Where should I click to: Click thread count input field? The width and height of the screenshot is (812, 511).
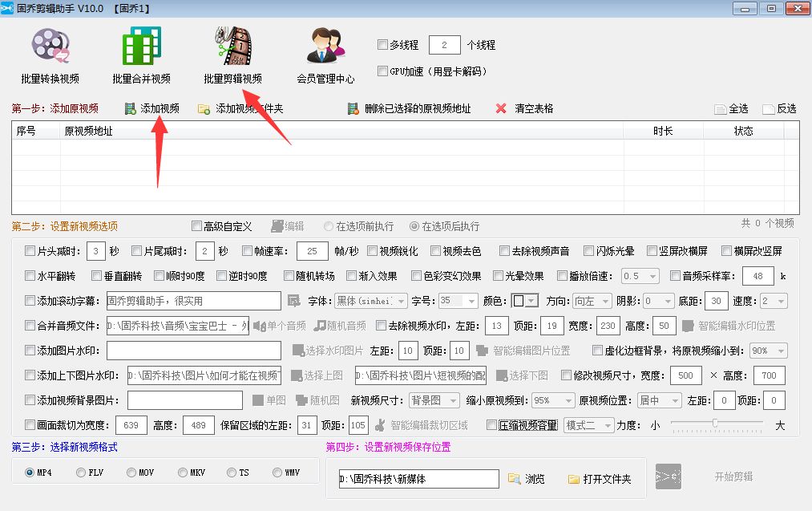444,45
